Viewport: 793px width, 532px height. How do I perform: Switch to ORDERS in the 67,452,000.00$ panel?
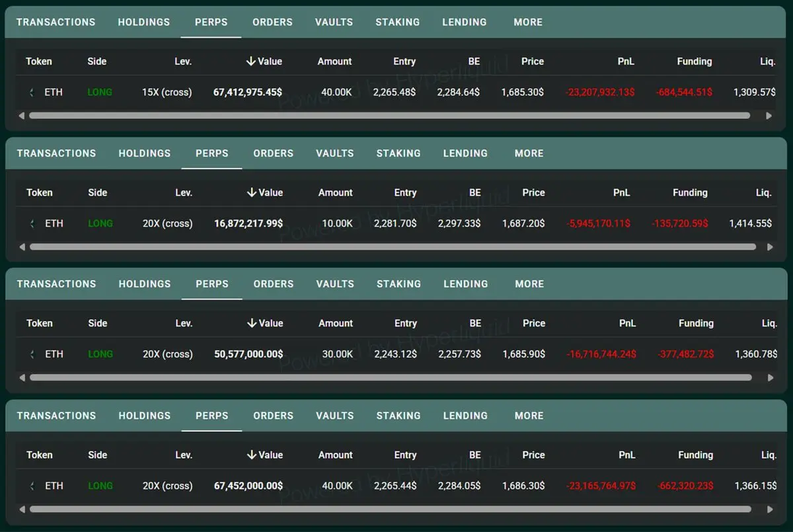273,416
